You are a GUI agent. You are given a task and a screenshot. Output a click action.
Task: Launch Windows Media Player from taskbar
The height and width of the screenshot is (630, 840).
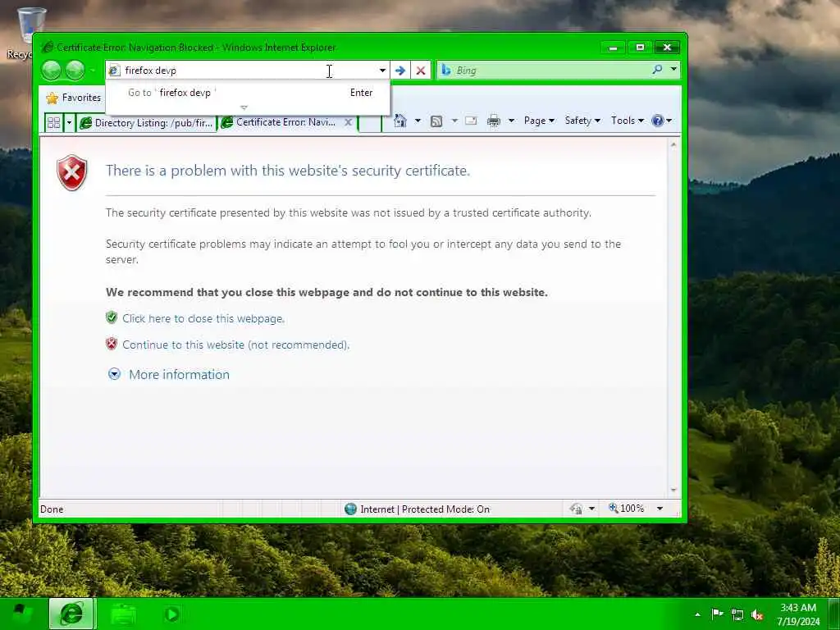[x=171, y=614]
